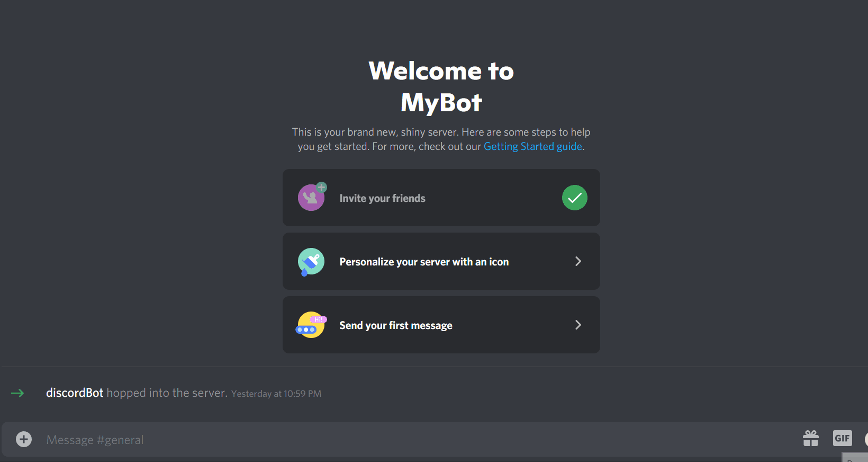Viewport: 868px width, 462px height.
Task: Select Personalize your server with an icon
Action: click(x=441, y=261)
